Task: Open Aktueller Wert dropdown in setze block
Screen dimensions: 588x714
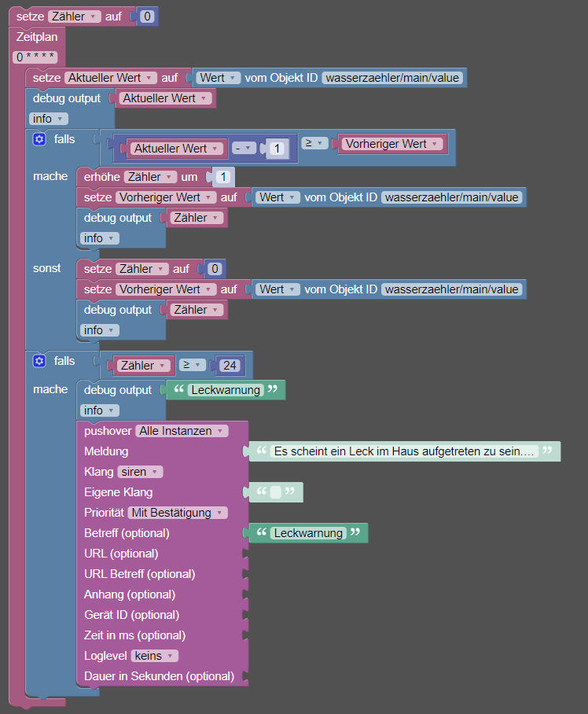Action: [x=110, y=78]
